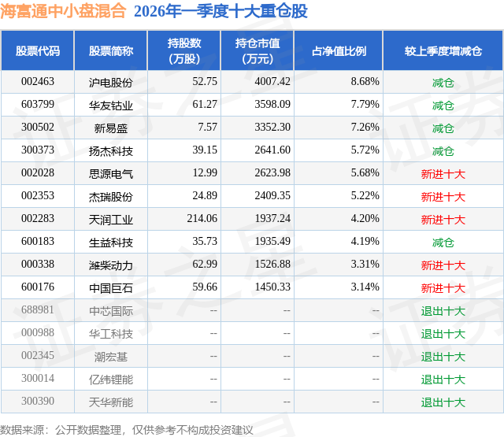Click the 海富通中小盘混合 fund title
Image resolution: width=504 pixels, height=437 pixels.
point(63,11)
